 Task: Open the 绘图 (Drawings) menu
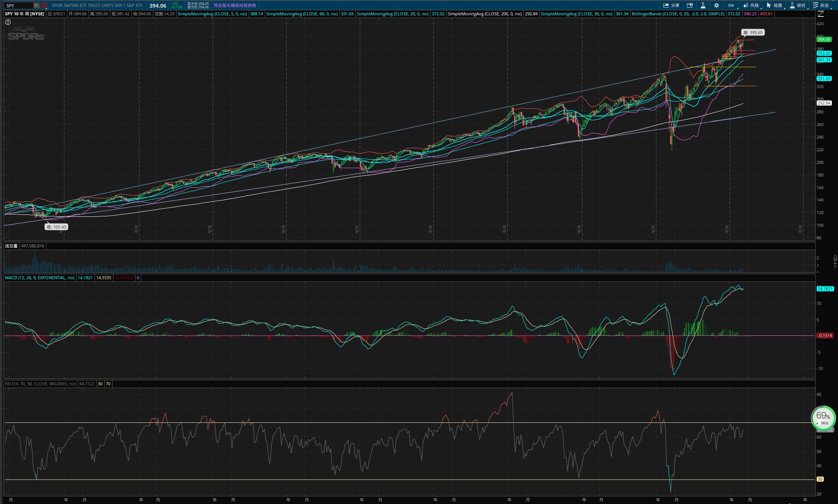coord(774,5)
